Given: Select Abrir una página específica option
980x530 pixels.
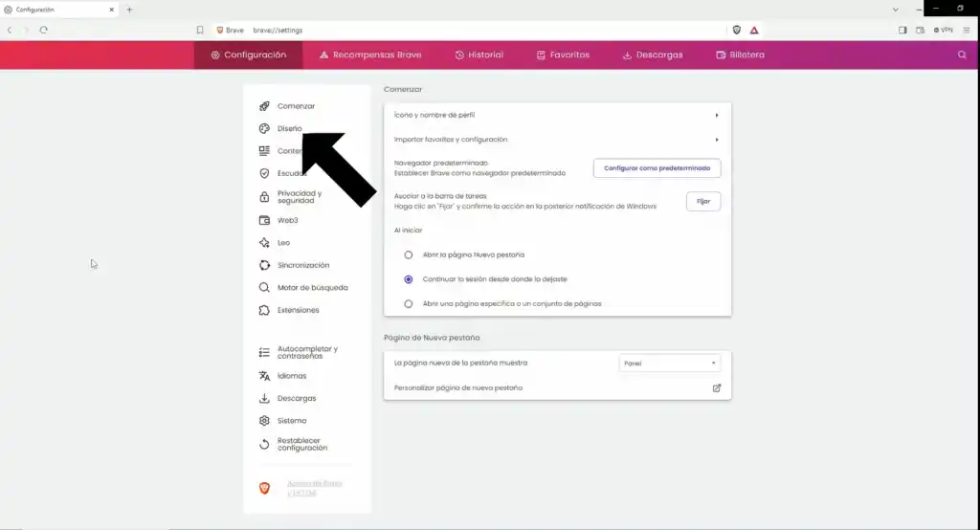Looking at the screenshot, I should (408, 304).
